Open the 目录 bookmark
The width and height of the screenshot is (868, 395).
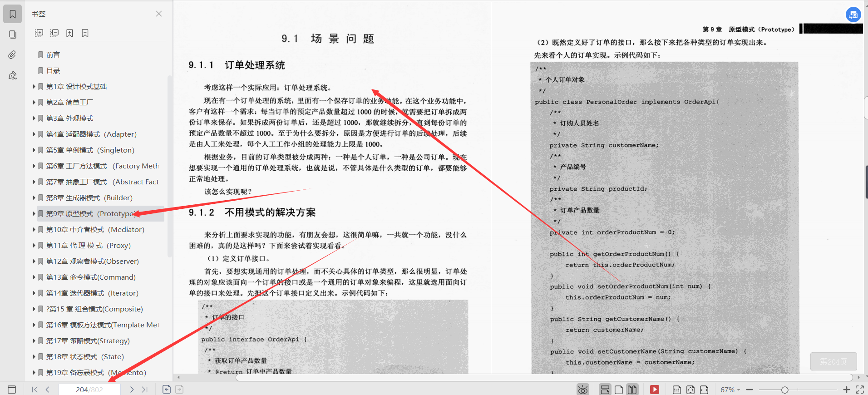point(53,70)
